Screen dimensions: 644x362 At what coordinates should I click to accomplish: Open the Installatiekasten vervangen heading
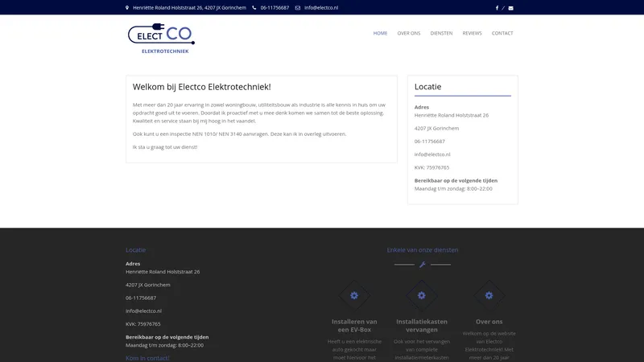pos(422,326)
